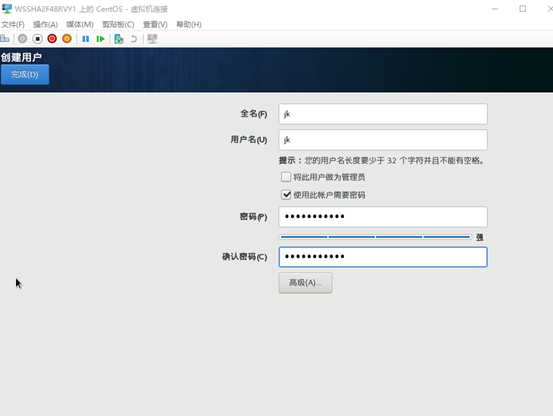Screen dimensions: 553x416
Task: Click the red Shut Down toolbar icon
Action: coord(52,38)
